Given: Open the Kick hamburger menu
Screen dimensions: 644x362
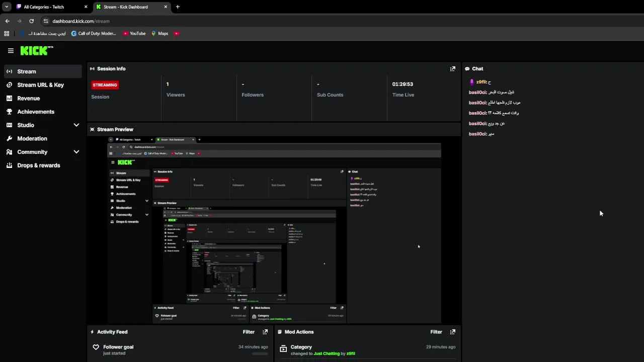Looking at the screenshot, I should click(11, 50).
